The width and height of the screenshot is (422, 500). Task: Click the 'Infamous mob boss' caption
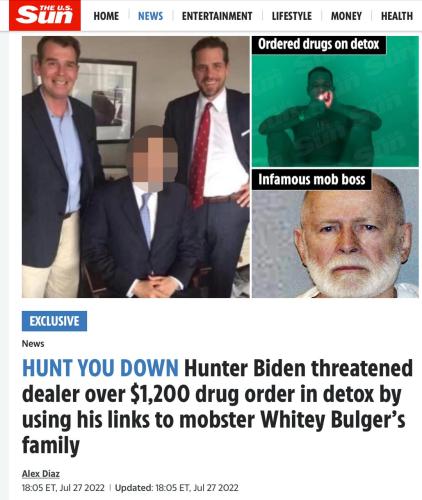[311, 180]
